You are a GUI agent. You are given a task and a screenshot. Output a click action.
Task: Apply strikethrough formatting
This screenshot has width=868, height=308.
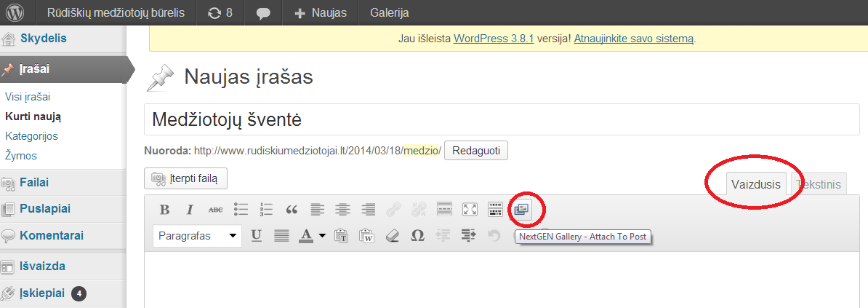click(x=215, y=210)
